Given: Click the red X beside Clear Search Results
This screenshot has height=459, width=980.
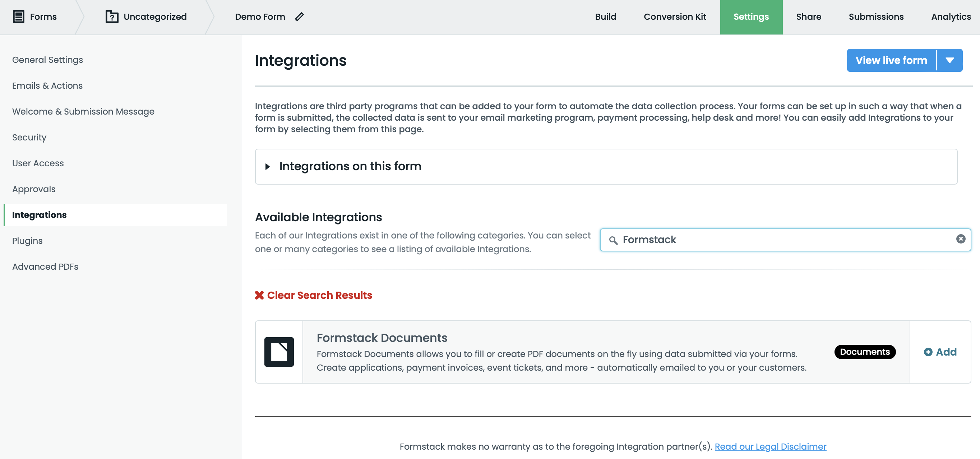Looking at the screenshot, I should coord(259,295).
